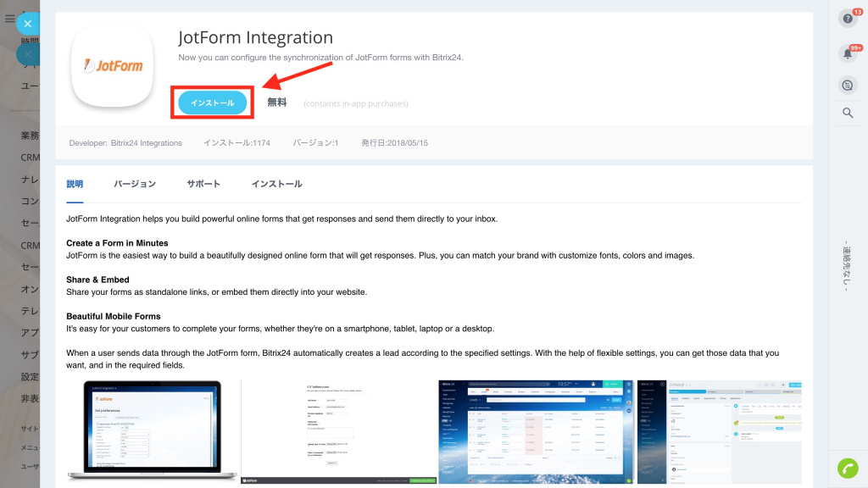Open the help icon with 13 badge
The width and height of the screenshot is (868, 488).
pyautogui.click(x=848, y=19)
